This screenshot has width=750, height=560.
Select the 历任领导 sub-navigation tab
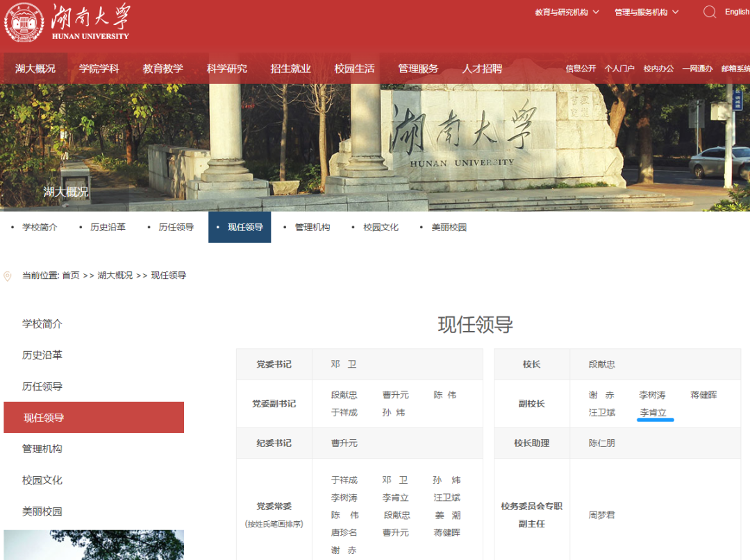pyautogui.click(x=176, y=228)
